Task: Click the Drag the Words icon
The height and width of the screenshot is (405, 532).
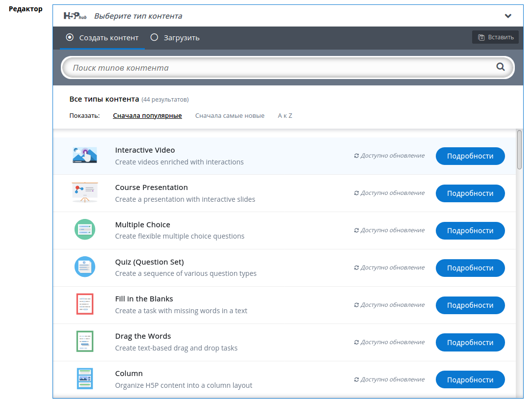Action: click(84, 342)
